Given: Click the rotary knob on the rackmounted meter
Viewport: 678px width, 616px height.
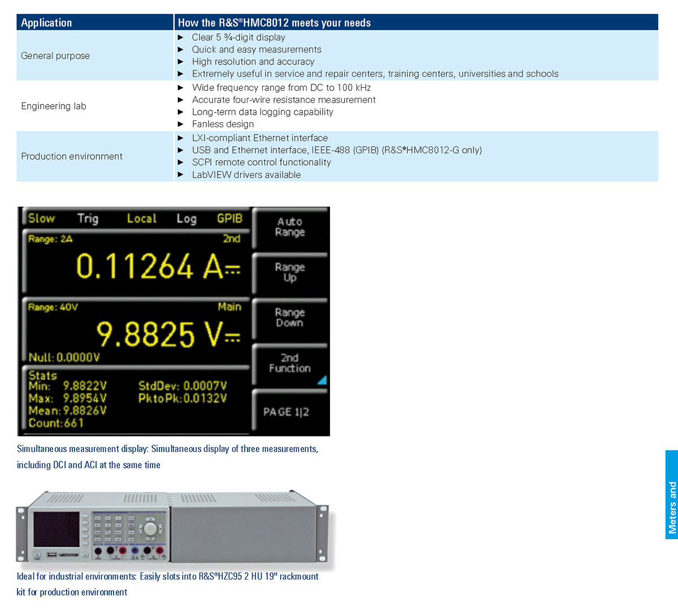Looking at the screenshot, I should point(150,529).
